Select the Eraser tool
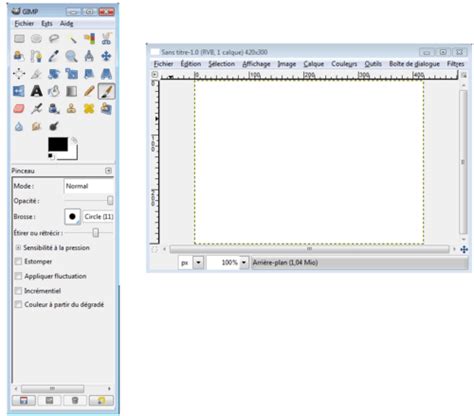Screen dimensions: 474x416 pyautogui.click(x=19, y=108)
